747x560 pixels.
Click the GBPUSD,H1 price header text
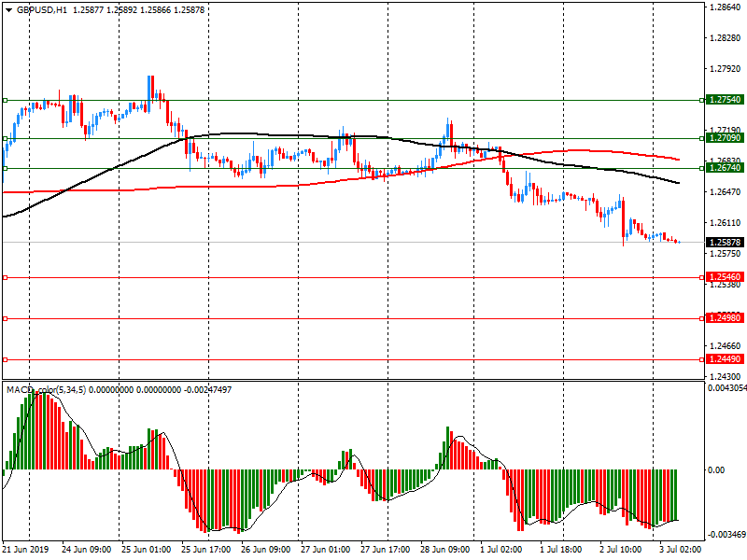coord(110,10)
